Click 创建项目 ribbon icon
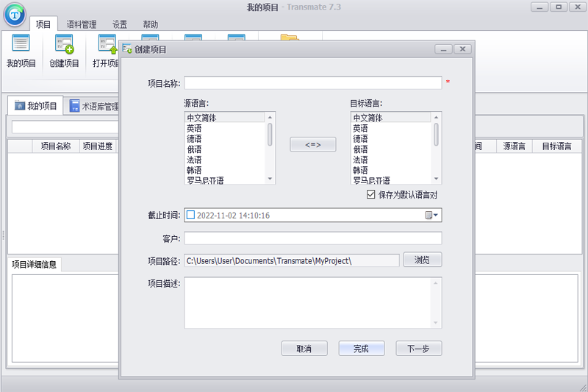The width and height of the screenshot is (588, 392). pos(64,51)
